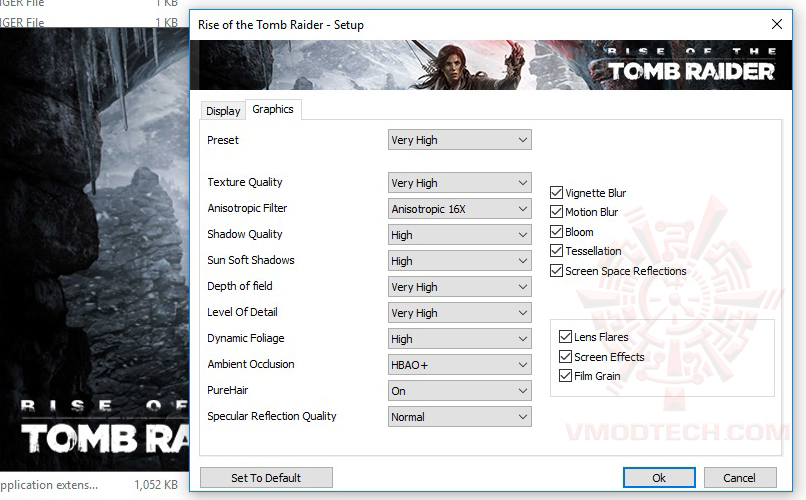Screen dimensions: 806x500
Task: Uncheck the Lens Flares checkbox
Action: click(565, 337)
